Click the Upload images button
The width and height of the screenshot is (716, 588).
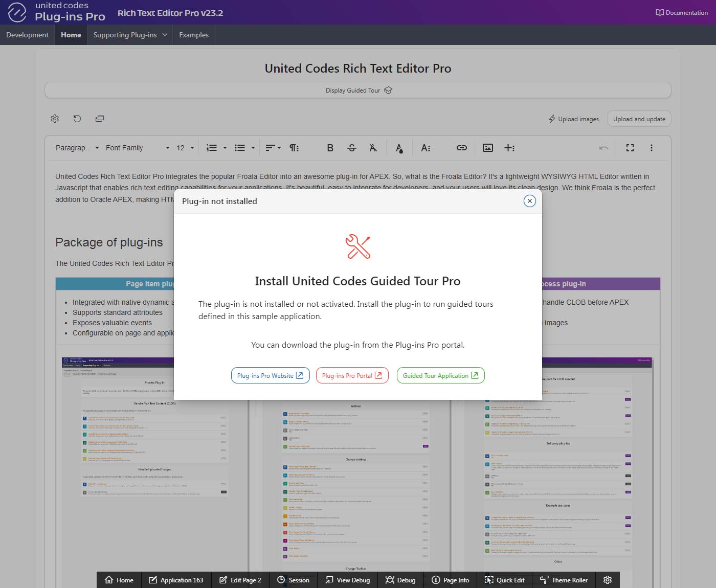point(573,119)
